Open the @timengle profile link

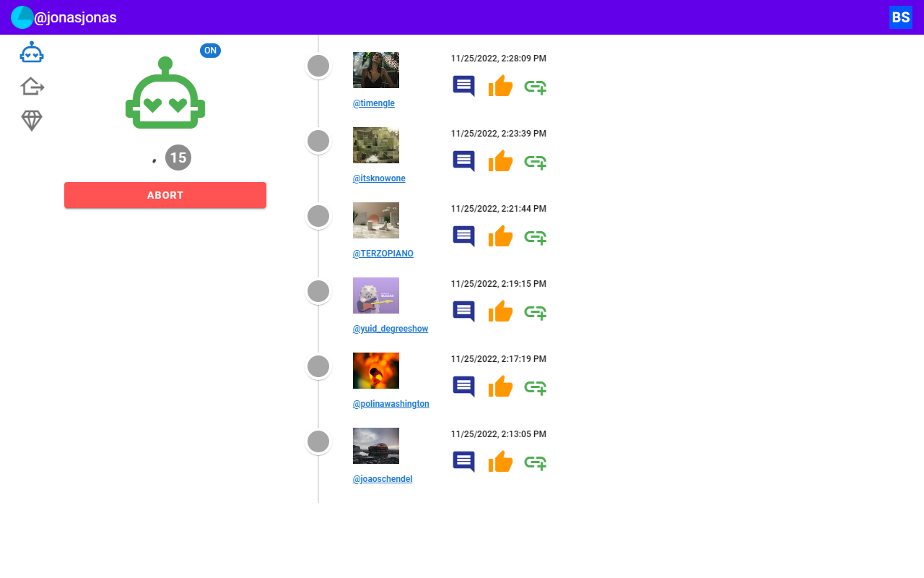373,103
